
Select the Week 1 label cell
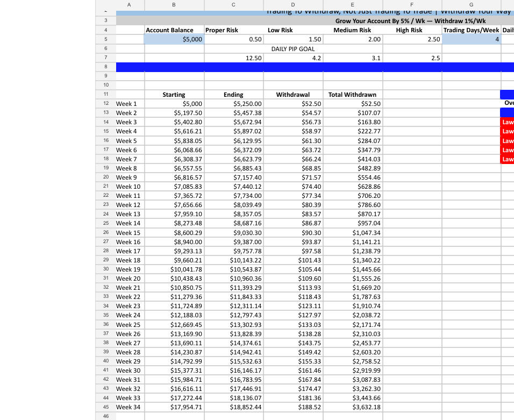pos(129,104)
